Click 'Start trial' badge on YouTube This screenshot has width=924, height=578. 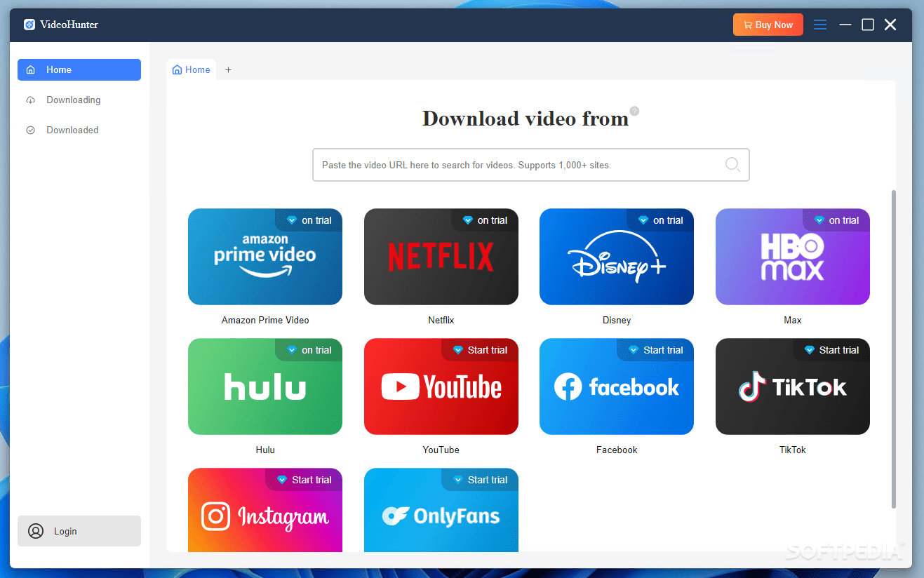[x=480, y=350]
